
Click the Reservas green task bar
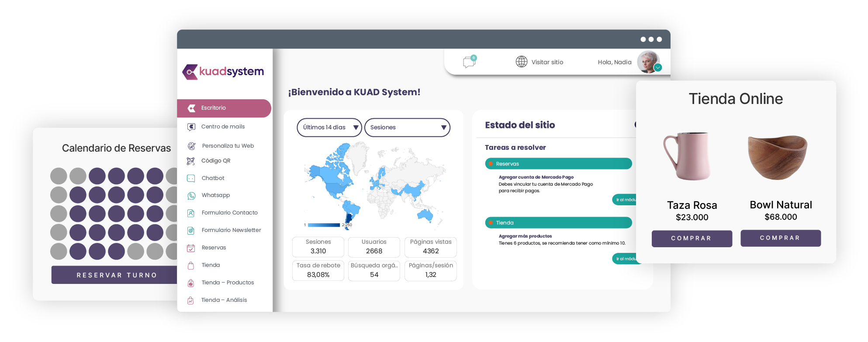[x=558, y=164]
